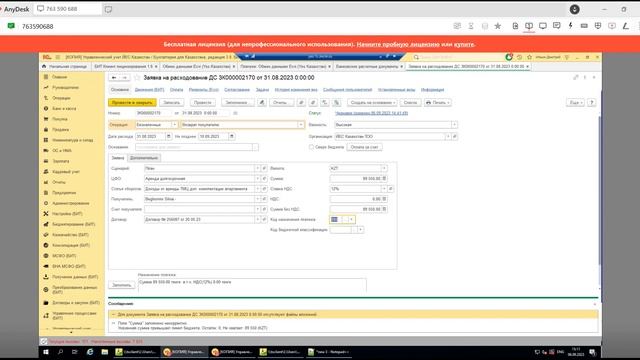
Task: Open the Информация link
Action: [x=432, y=90]
